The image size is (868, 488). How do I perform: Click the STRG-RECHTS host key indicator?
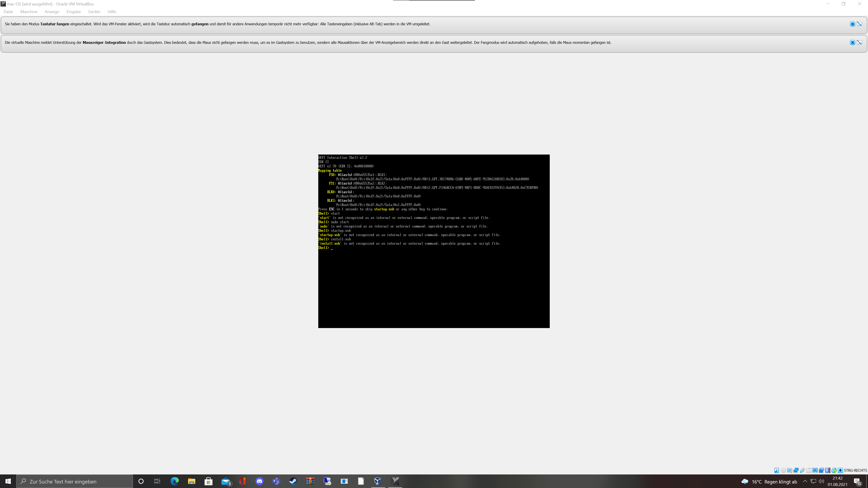click(855, 470)
